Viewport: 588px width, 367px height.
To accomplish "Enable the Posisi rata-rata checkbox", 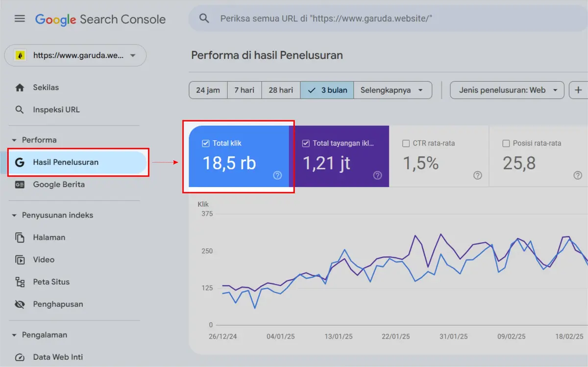I will tap(506, 144).
